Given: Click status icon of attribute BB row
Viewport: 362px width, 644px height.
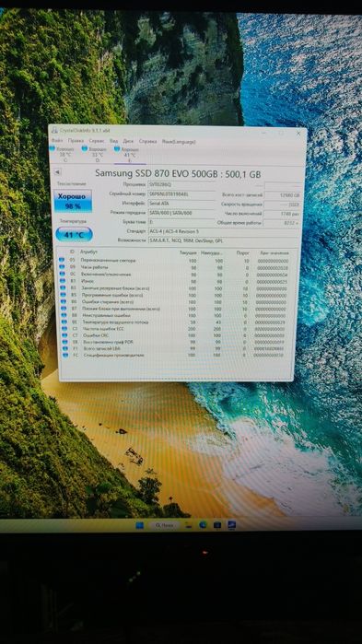Looking at the screenshot, I should click(x=64, y=315).
